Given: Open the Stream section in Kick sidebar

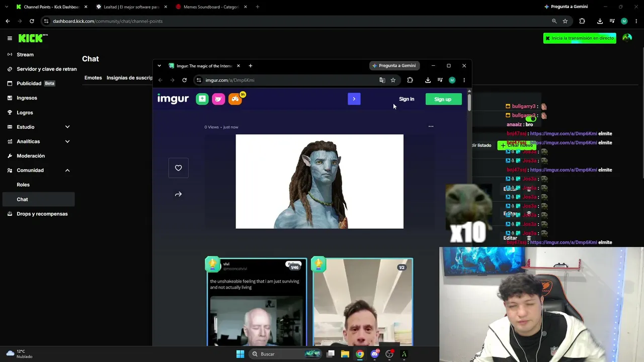Looking at the screenshot, I should [25, 54].
